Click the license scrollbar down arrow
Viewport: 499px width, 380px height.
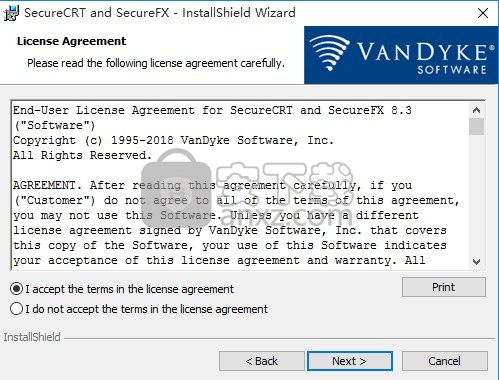tap(476, 261)
